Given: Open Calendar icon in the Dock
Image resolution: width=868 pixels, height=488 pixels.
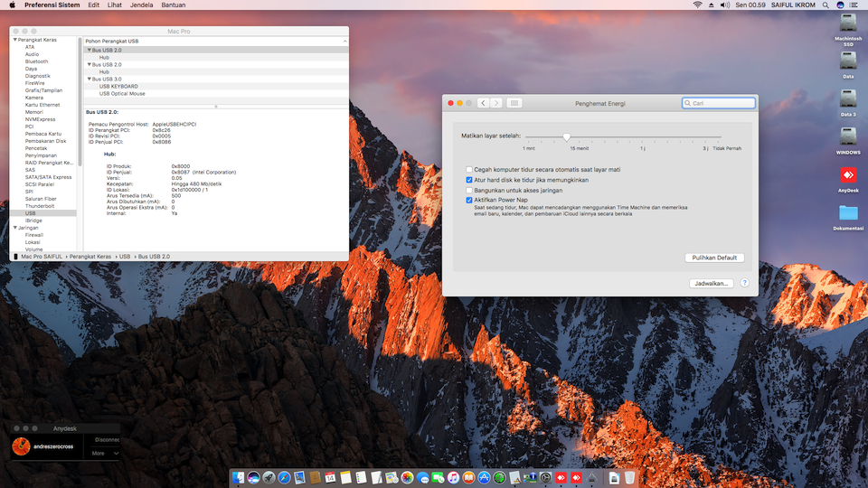Looking at the screenshot, I should 330,477.
